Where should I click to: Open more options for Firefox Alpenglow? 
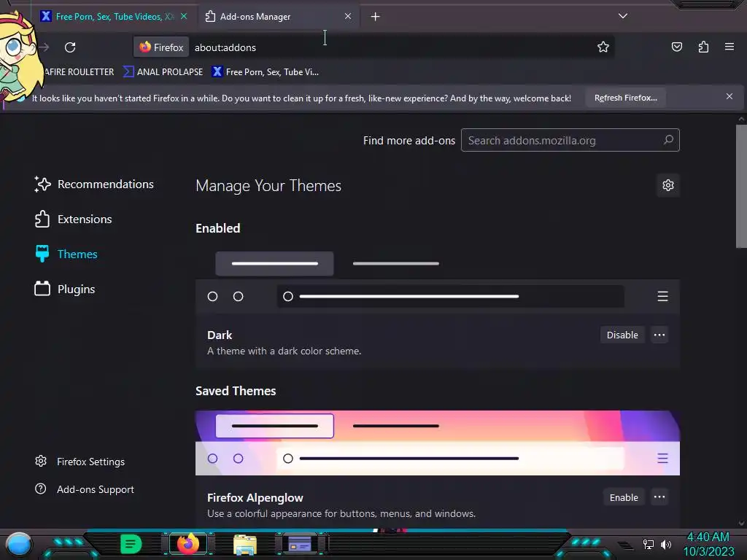659,497
